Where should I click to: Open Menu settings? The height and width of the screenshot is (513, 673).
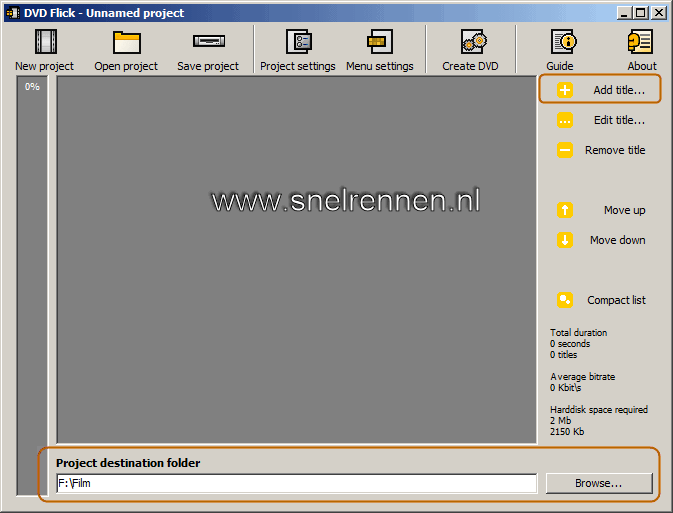tap(380, 50)
